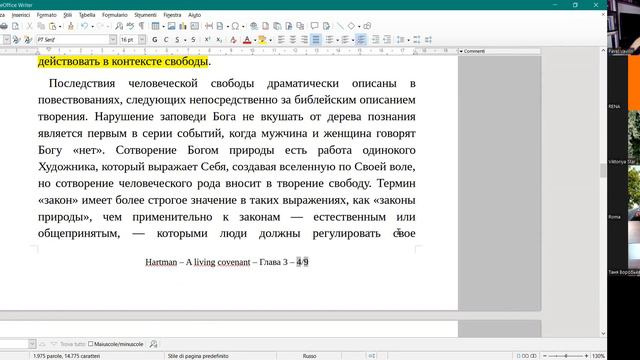This screenshot has height=360, width=640.
Task: Open Find and Replace icon
Action: (x=119, y=26)
